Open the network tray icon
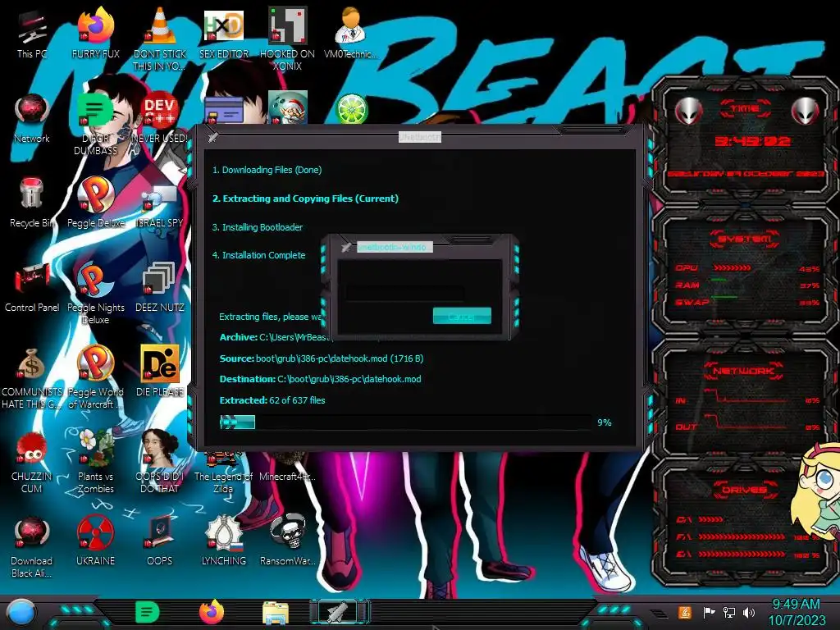This screenshot has height=630, width=840. (729, 612)
